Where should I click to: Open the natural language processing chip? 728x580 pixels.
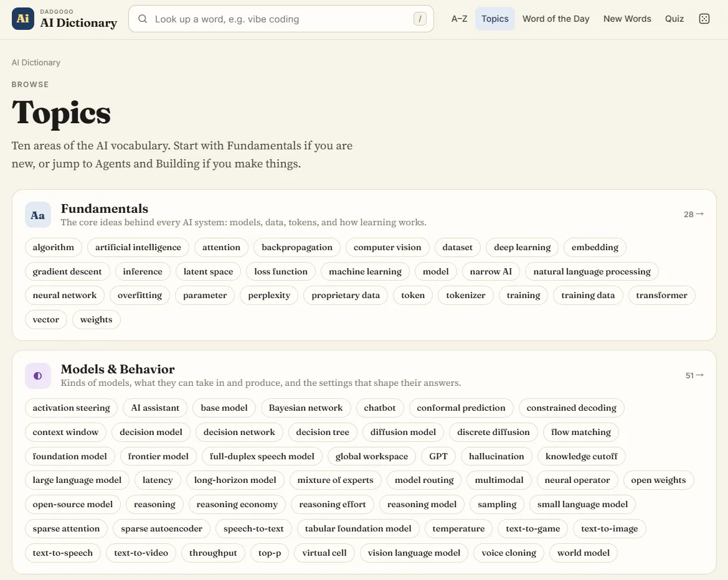(x=592, y=271)
